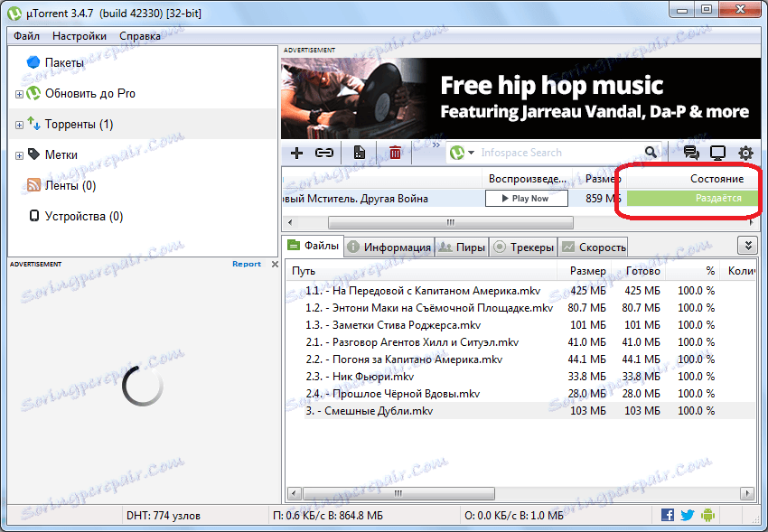The width and height of the screenshot is (768, 532).
Task: Click the Add Torrent plus icon
Action: (296, 154)
